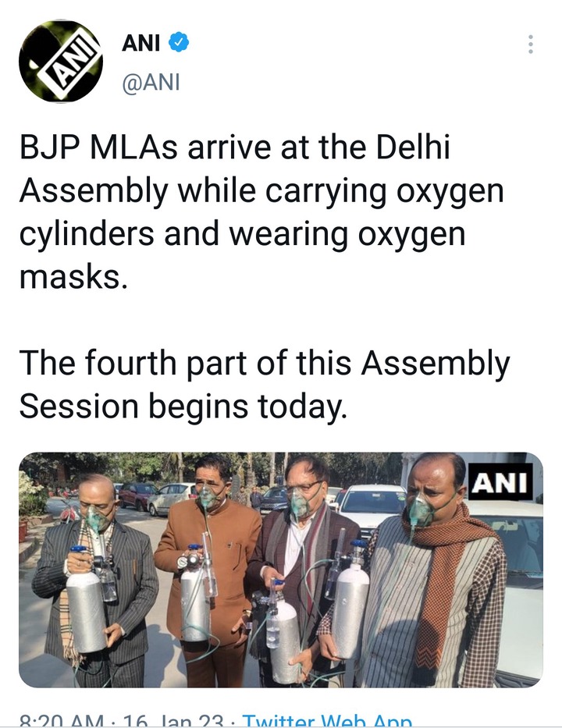This screenshot has width=562, height=728.
Task: Open the three-dot more options menu
Action: pos(531,44)
